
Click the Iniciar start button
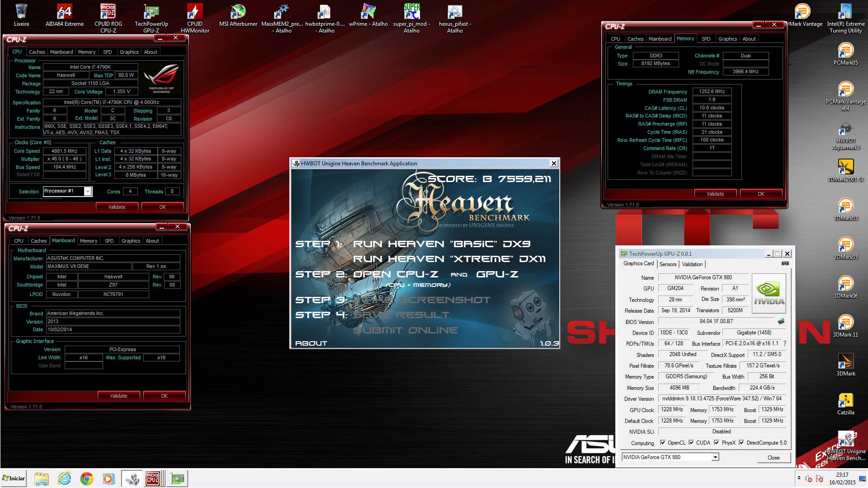[x=14, y=479]
